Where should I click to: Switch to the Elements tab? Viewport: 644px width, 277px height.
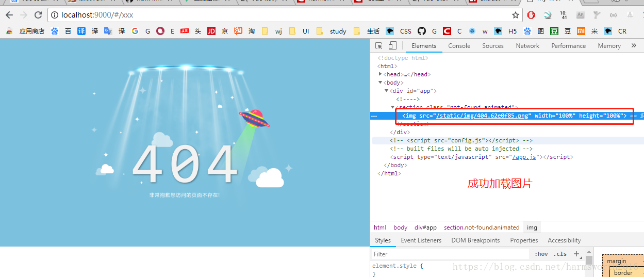[424, 45]
